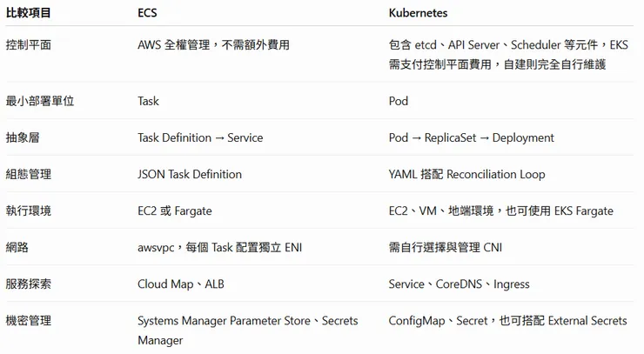This screenshot has width=644, height=354.
Task: Click the ECS column header
Action: coord(147,13)
